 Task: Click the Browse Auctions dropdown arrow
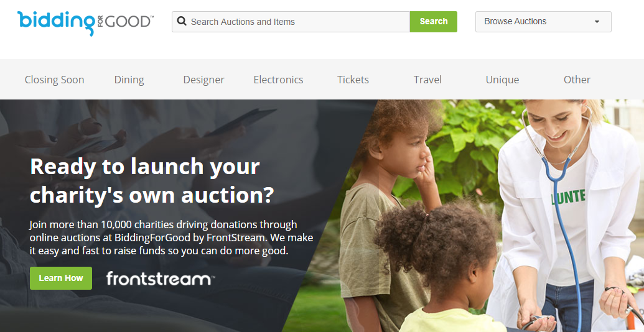point(597,22)
